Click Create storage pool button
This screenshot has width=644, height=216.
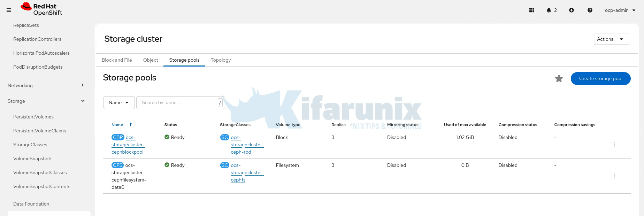coord(601,78)
